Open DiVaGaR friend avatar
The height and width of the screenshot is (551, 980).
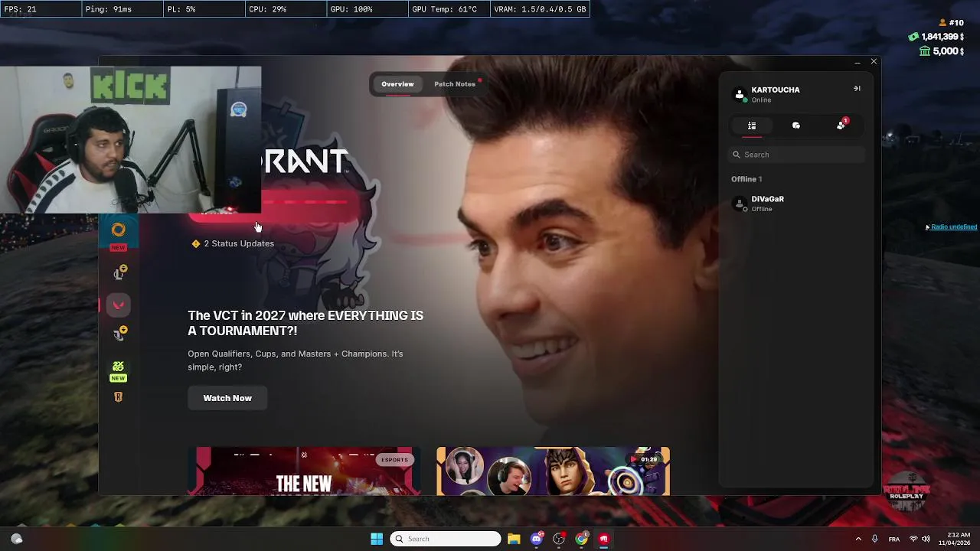coord(740,204)
